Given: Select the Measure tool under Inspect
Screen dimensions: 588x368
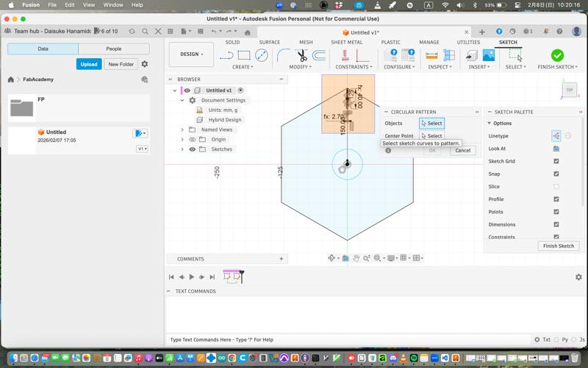Looking at the screenshot, I should [431, 55].
